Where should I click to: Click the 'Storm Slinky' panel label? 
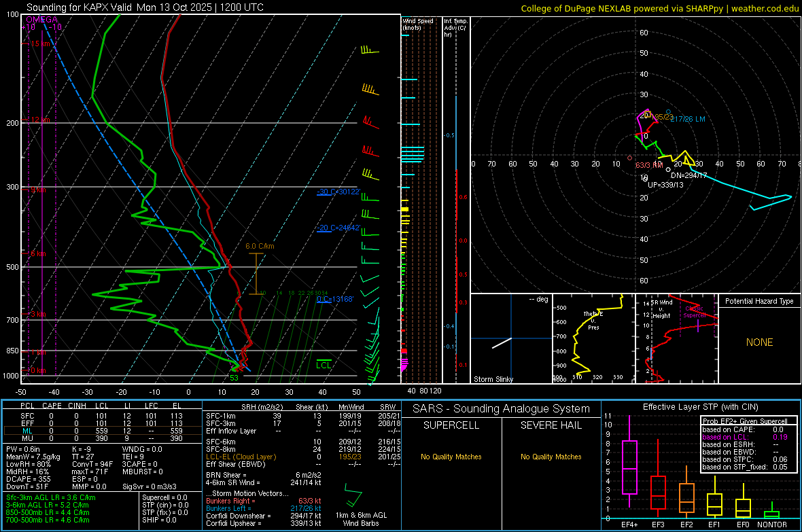tap(493, 379)
